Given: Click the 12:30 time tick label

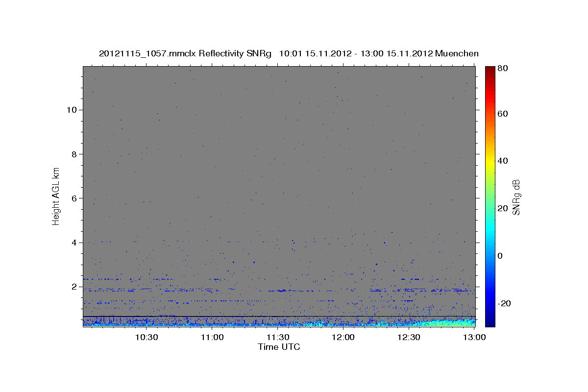Looking at the screenshot, I should click(x=409, y=337).
